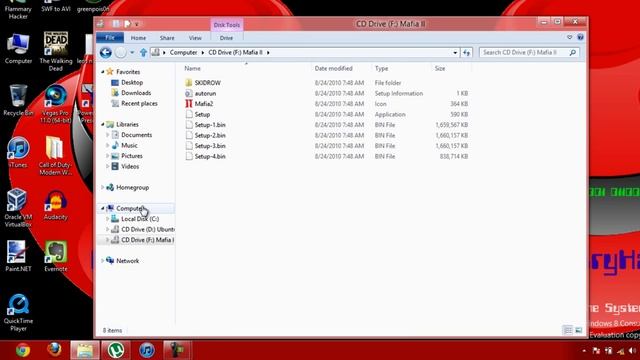This screenshot has height=360, width=640.
Task: Expand the Documents library node
Action: coord(108,135)
